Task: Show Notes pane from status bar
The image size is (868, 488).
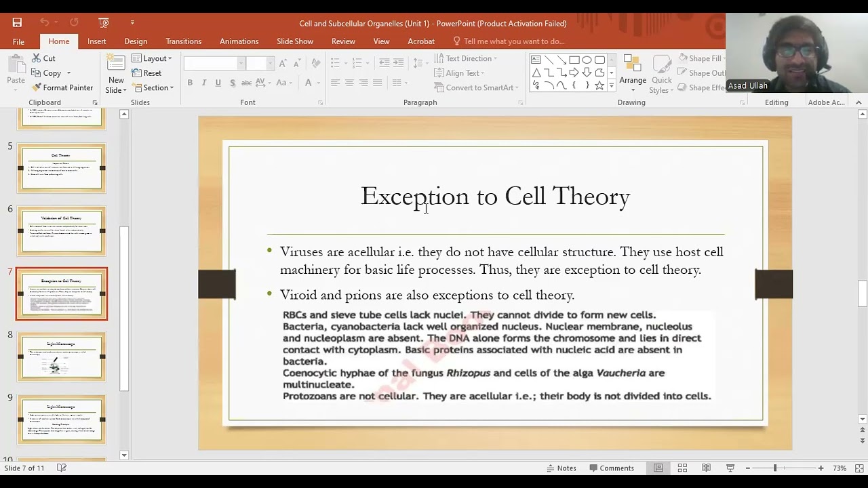Action: 561,468
